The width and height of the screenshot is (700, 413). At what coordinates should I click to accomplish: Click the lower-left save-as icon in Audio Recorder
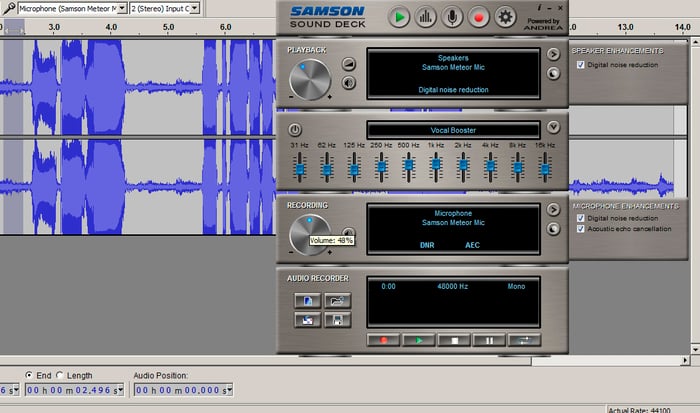308,320
